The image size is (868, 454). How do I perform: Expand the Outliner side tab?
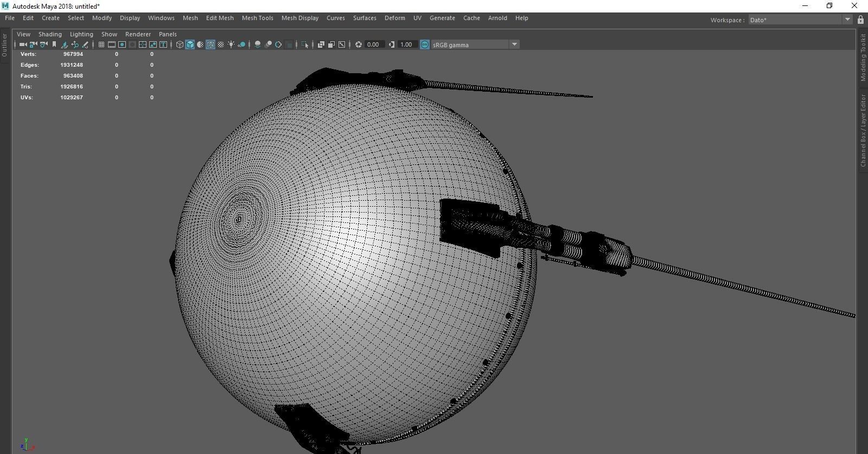pyautogui.click(x=4, y=44)
